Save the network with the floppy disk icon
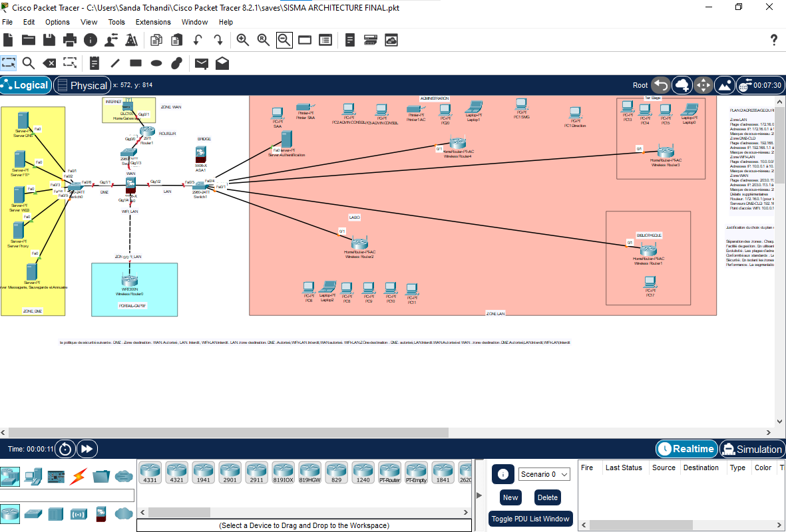 [49, 40]
